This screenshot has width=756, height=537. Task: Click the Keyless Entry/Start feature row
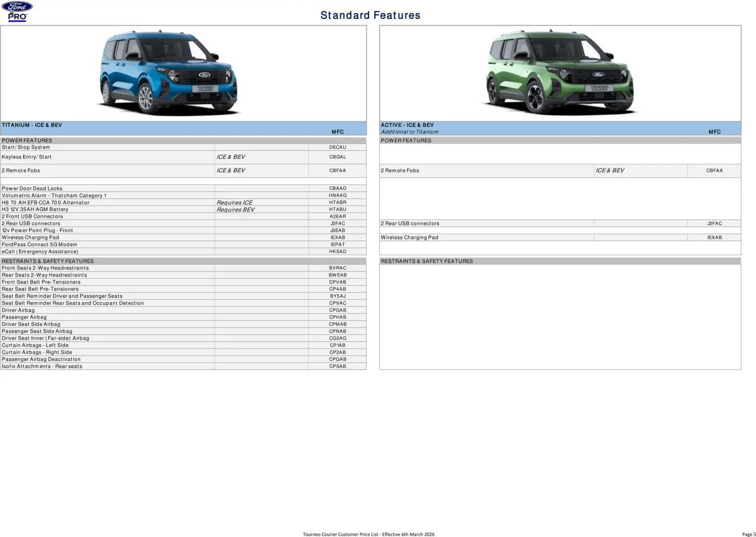point(27,157)
